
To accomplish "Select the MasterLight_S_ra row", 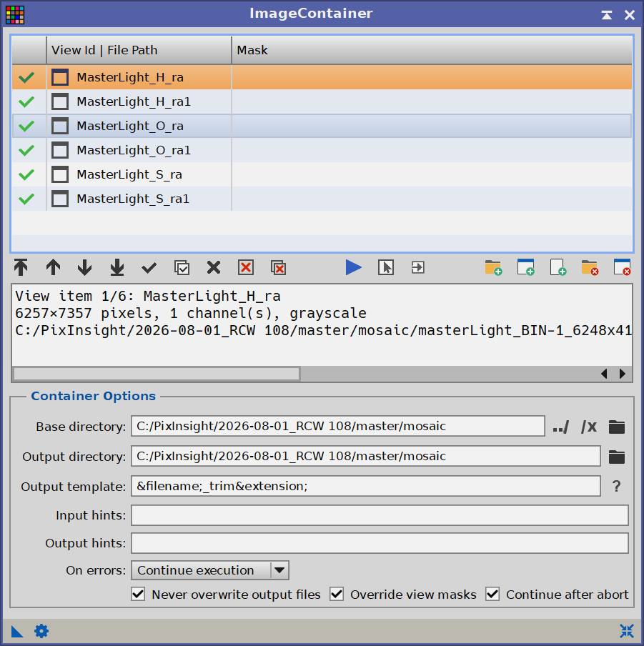I will coord(322,174).
